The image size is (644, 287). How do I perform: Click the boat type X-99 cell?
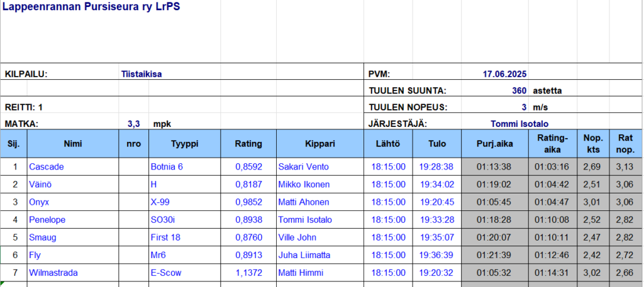coord(160,202)
